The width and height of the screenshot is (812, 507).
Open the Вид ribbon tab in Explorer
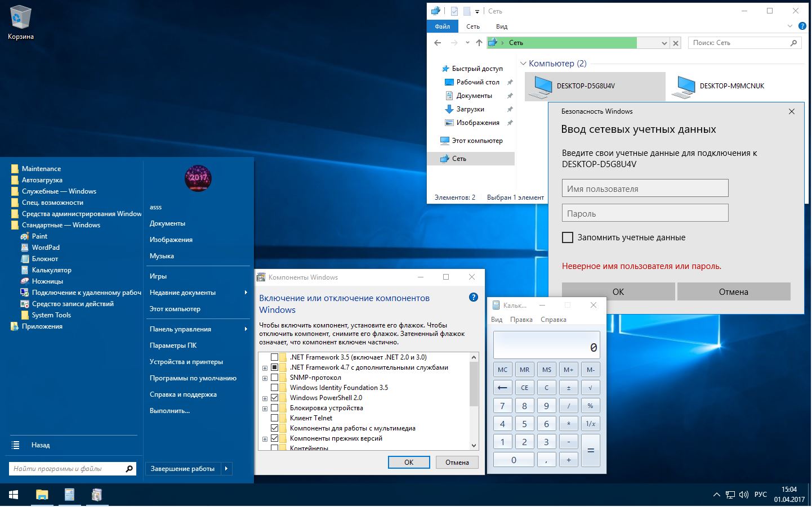coord(502,26)
